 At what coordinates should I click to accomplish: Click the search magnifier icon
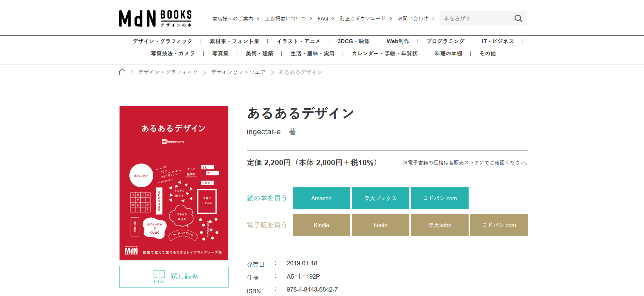click(x=518, y=18)
